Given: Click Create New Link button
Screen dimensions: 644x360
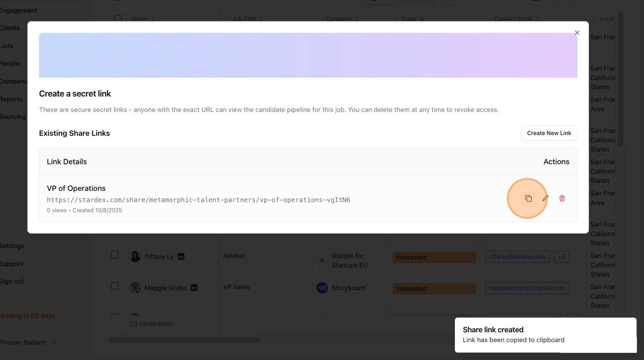Looking at the screenshot, I should pyautogui.click(x=549, y=133).
